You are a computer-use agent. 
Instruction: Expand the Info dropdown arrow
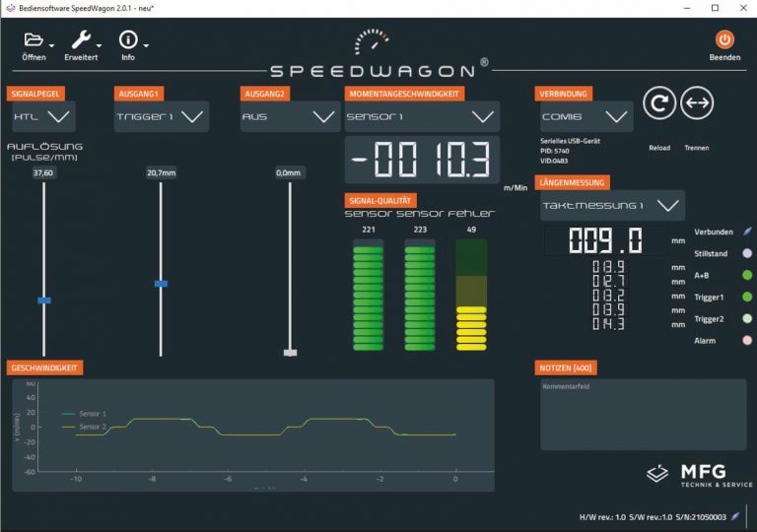pyautogui.click(x=146, y=46)
